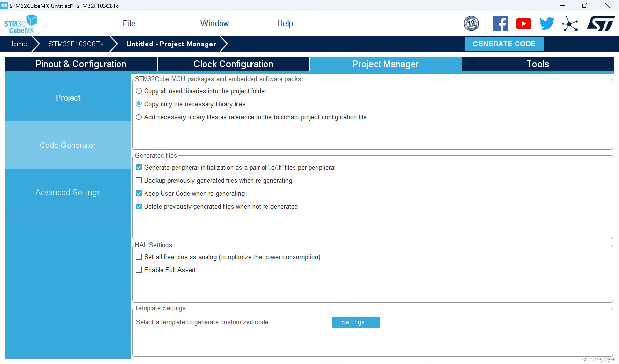Enable Full Assert checkbox
Screen dimensions: 619x364
139,270
